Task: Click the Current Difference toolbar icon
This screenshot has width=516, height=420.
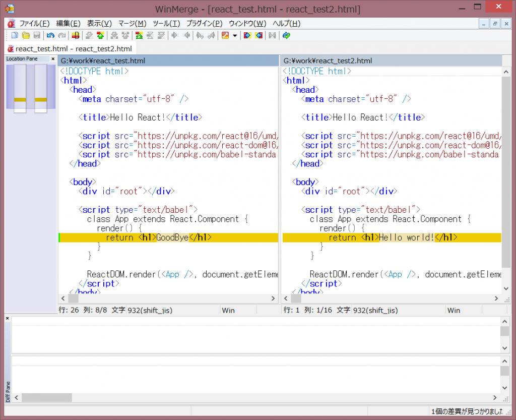Action: pos(150,35)
